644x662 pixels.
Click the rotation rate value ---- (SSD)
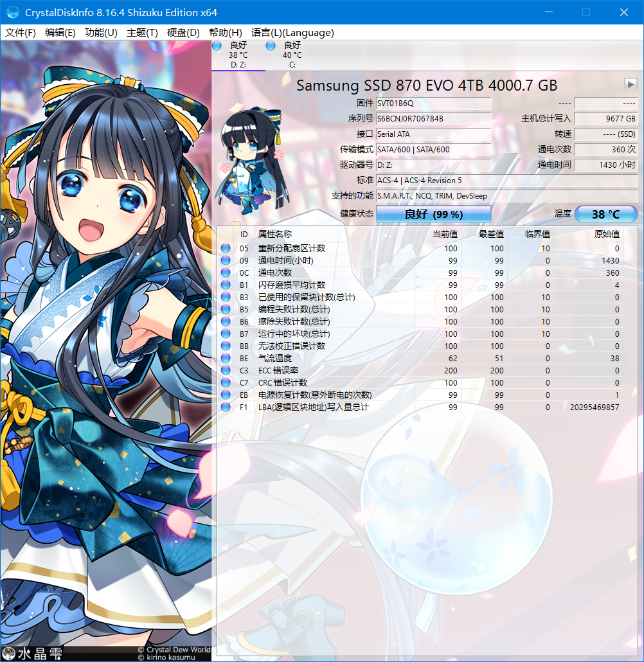point(605,134)
